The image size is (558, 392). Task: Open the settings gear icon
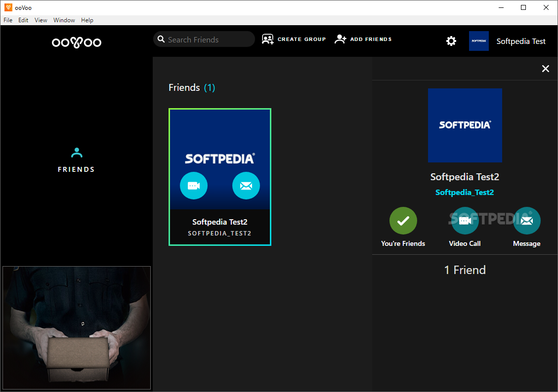451,41
